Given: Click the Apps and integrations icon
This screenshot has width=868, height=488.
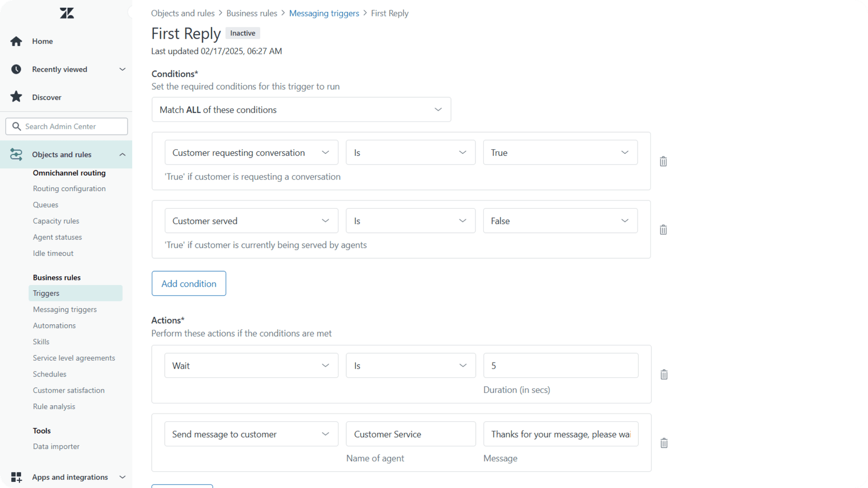Looking at the screenshot, I should [16, 477].
